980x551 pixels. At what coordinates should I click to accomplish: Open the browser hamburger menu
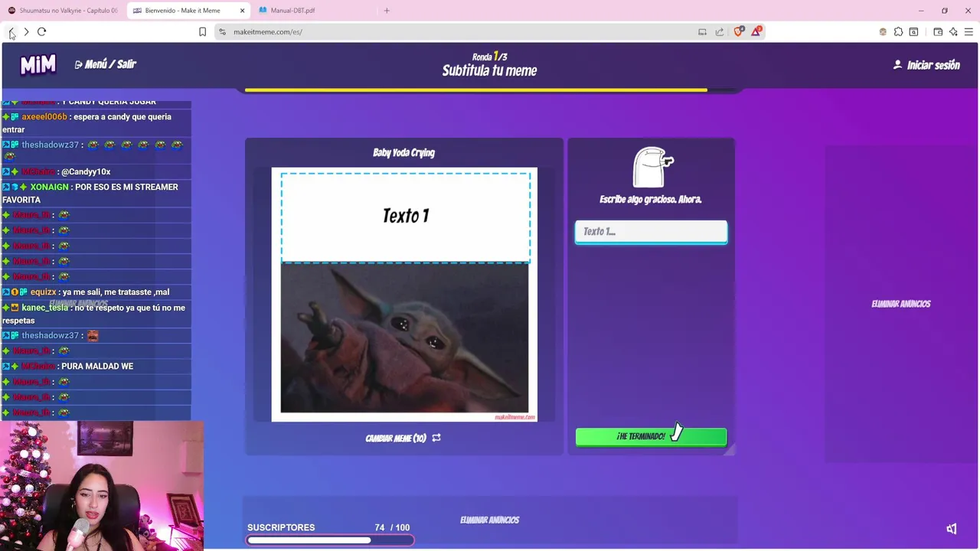(969, 31)
